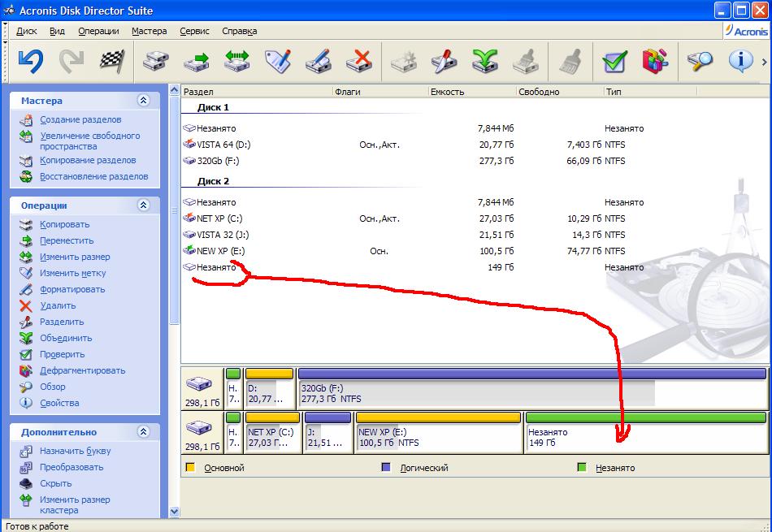Collapse the Операции panel
This screenshot has height=532, width=772.
pyautogui.click(x=143, y=205)
